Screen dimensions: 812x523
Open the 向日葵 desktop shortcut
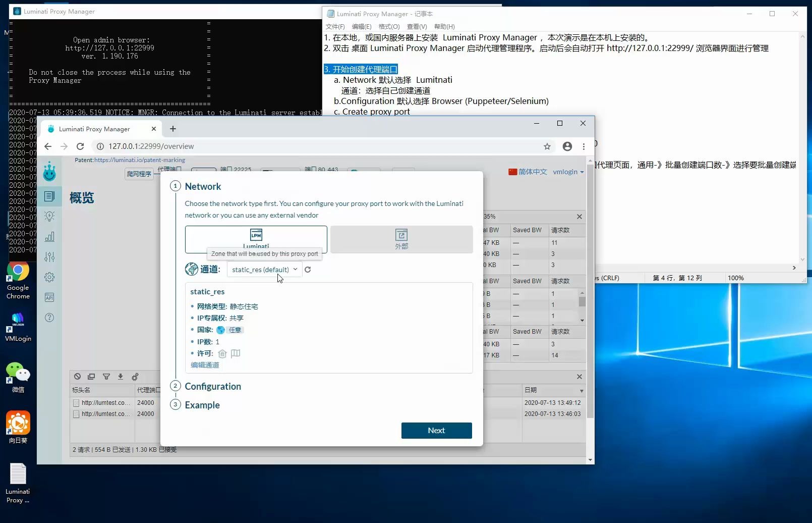[x=18, y=428]
